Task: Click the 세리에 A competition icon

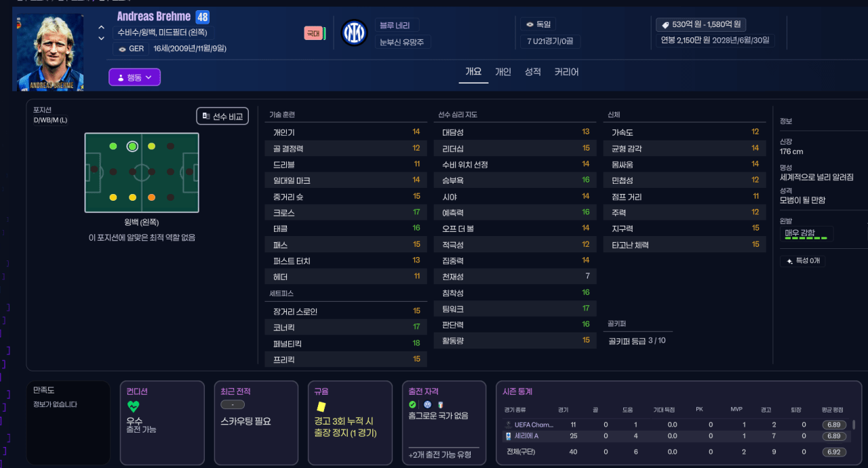Action: coord(508,436)
